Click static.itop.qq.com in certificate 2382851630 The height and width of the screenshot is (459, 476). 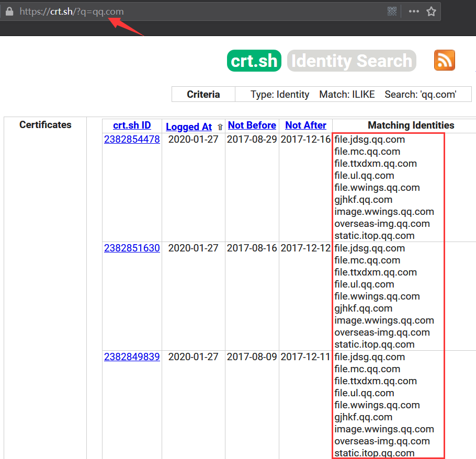tap(375, 345)
